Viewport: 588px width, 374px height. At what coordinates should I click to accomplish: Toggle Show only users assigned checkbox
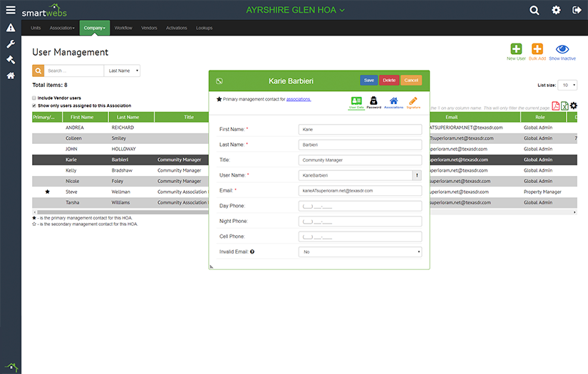[34, 105]
